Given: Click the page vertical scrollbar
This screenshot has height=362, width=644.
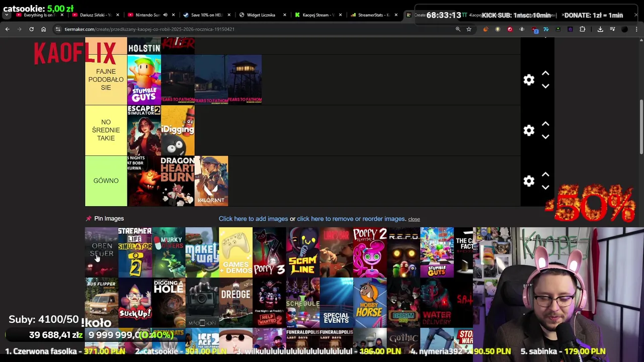Looking at the screenshot, I should click(x=640, y=127).
